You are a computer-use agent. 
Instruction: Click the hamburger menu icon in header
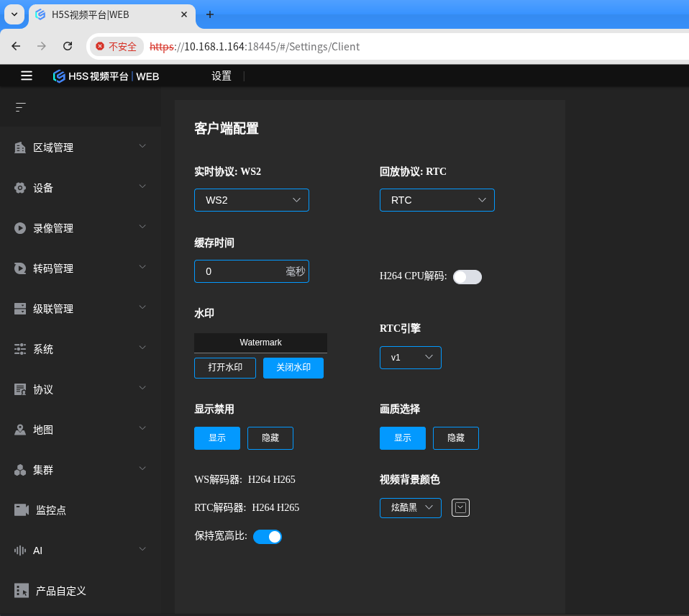[27, 76]
